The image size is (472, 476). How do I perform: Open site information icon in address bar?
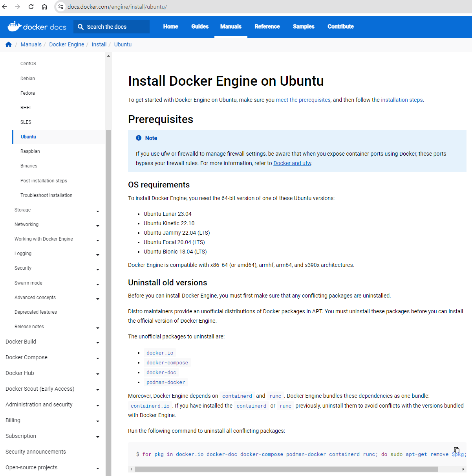61,7
